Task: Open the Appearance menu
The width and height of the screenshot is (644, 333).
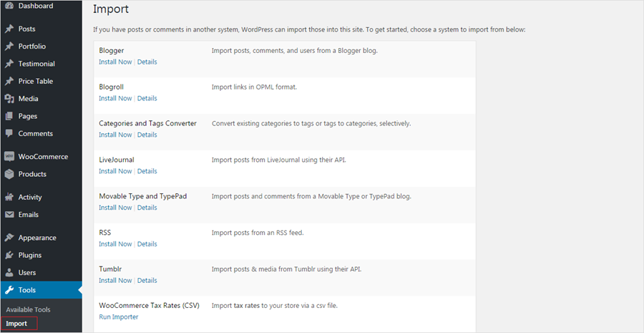Action: pyautogui.click(x=37, y=238)
